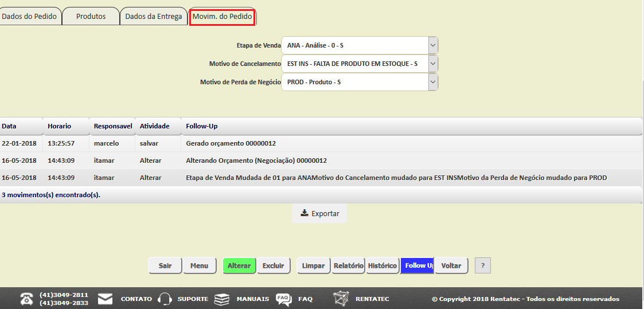Select the Movim. do Pedido tab
The width and height of the screenshot is (644, 309).
(x=222, y=17)
